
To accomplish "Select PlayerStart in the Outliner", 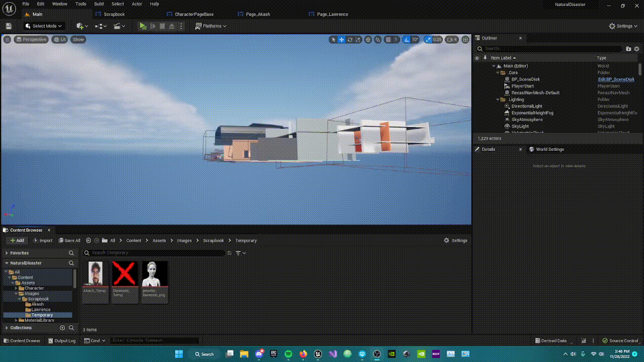I will 522,86.
